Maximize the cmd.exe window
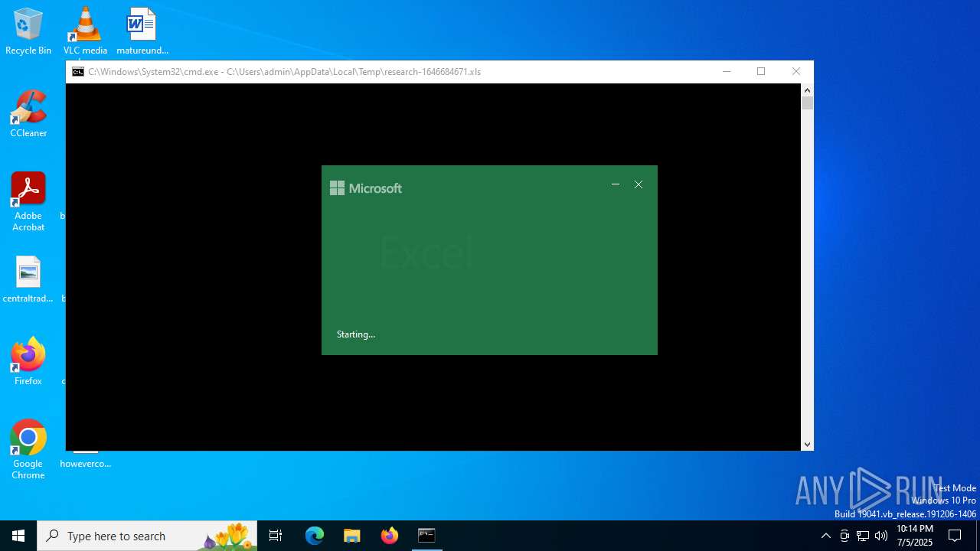 [761, 72]
